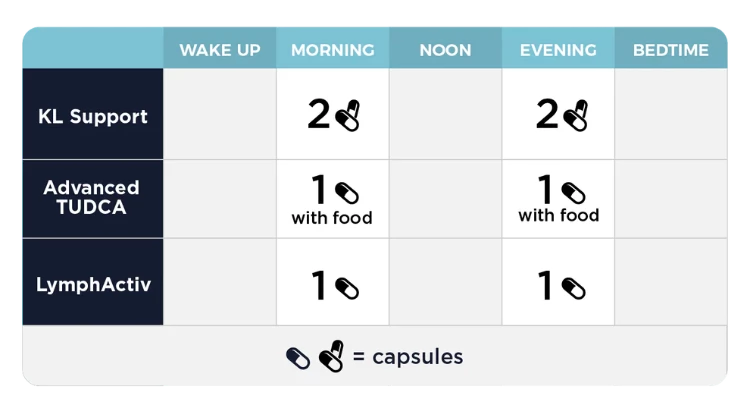This screenshot has width=750, height=405.
Task: Select the WAKE UP column header
Action: tap(220, 50)
